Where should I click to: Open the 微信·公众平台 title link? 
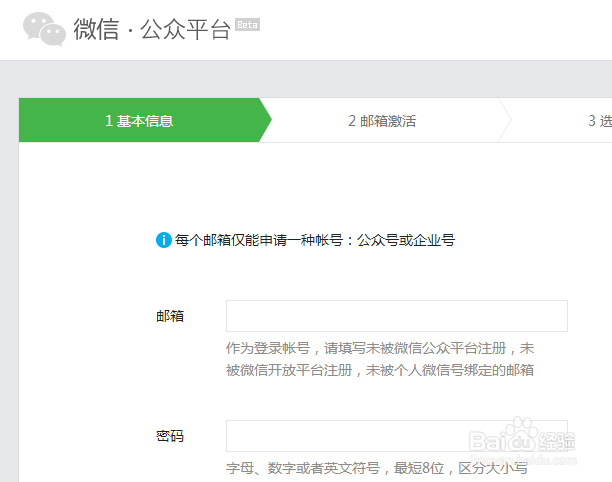click(152, 29)
